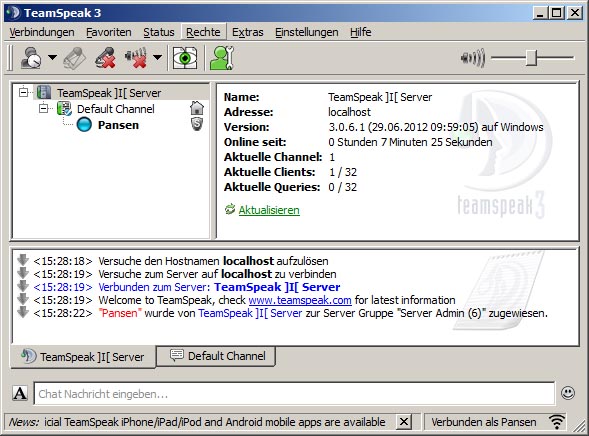The image size is (589, 436).
Task: Open the Rechte menu
Action: [203, 32]
